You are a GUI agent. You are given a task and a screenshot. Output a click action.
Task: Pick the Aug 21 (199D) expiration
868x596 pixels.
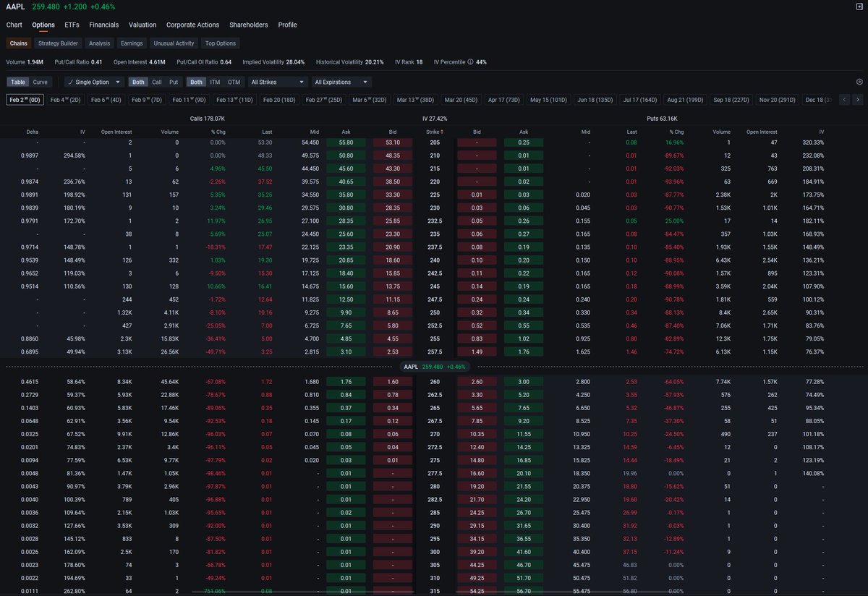[685, 100]
